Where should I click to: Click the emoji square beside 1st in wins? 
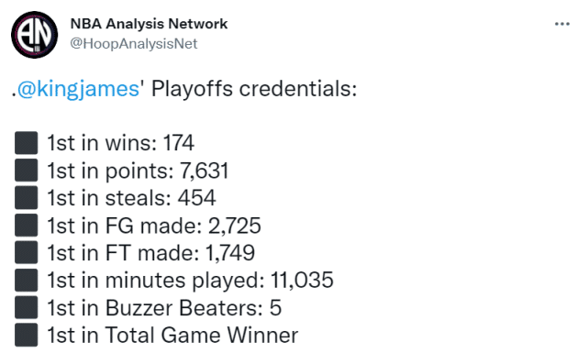27,143
